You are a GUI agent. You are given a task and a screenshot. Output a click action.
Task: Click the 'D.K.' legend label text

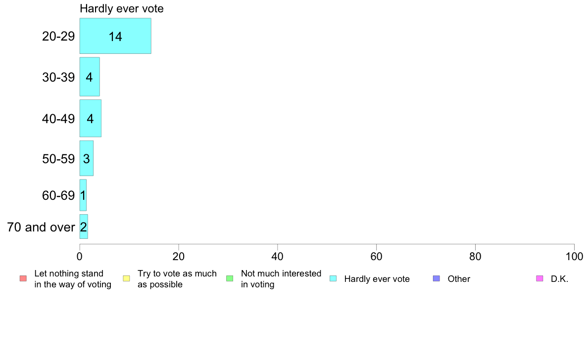tap(559, 279)
